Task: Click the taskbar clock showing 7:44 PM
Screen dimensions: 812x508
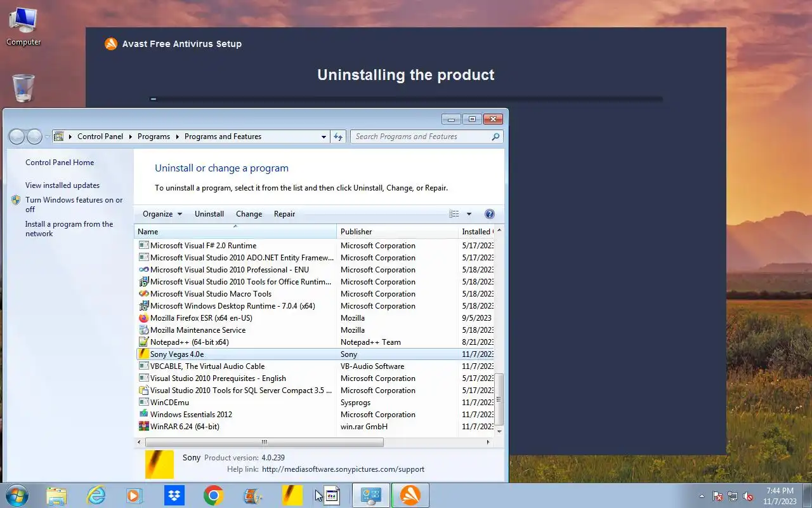Action: [x=780, y=496]
